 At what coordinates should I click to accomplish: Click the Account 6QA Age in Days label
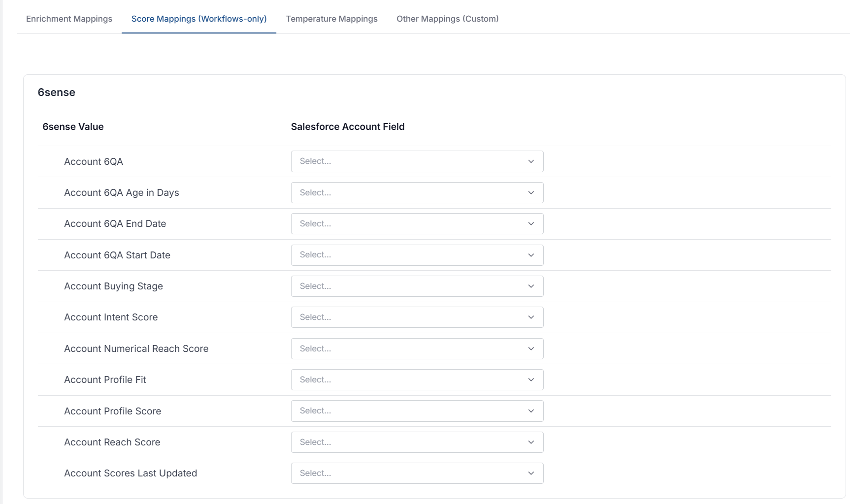coord(122,192)
